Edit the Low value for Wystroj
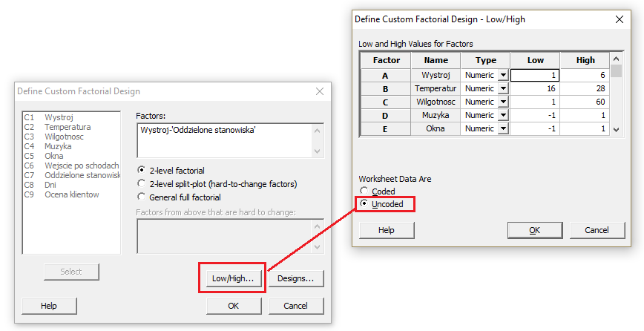Screen dimensions: 644x331 point(534,75)
